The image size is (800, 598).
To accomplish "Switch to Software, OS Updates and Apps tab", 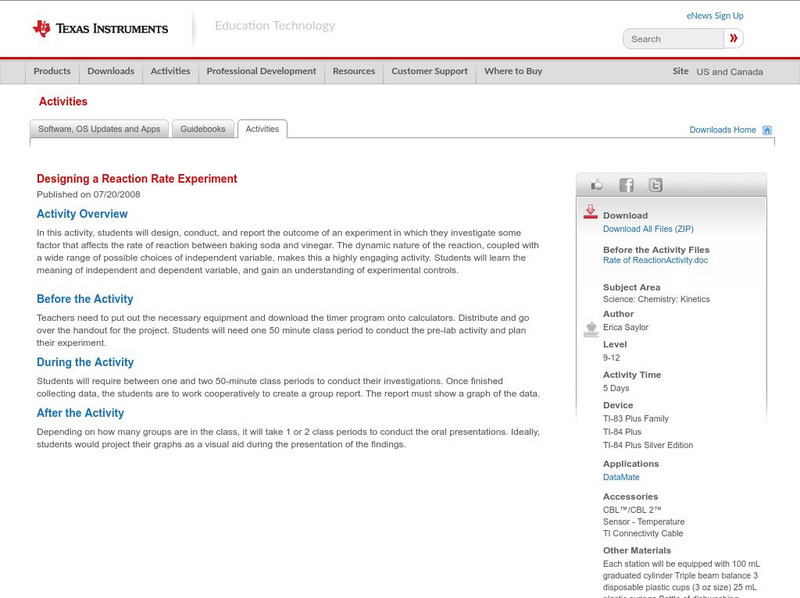I will pos(99,129).
